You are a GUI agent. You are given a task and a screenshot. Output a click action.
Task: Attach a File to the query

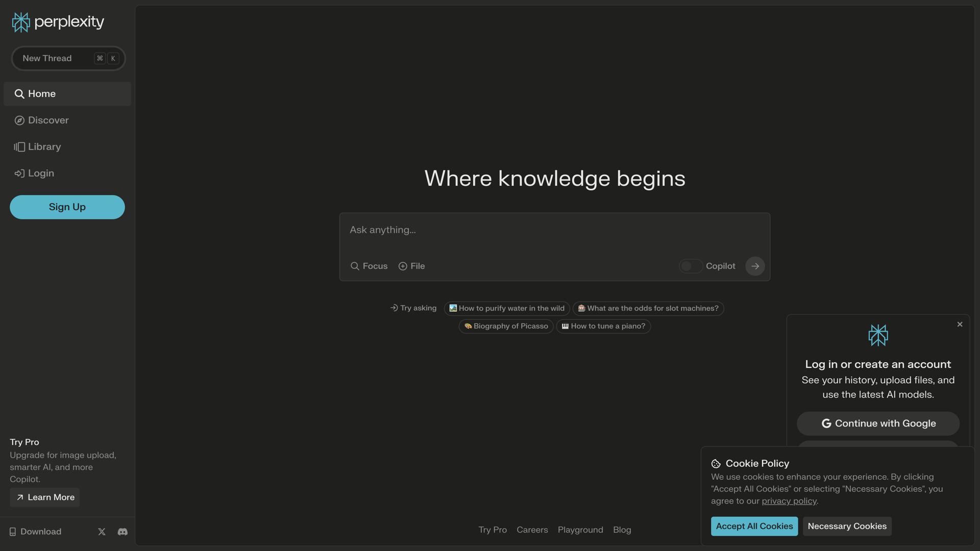tap(411, 266)
